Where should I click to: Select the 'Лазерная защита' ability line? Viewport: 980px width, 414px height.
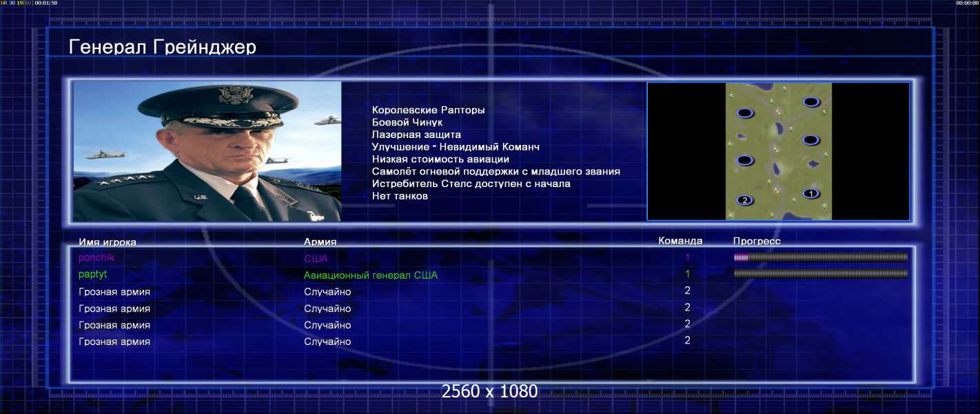[416, 135]
